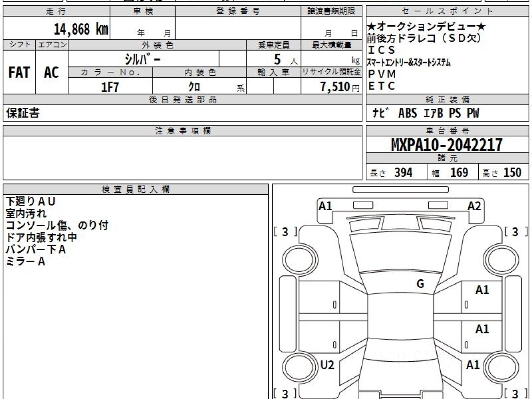The width and height of the screenshot is (532, 399).
Task: Select the U2 dent mark on the diagram
Action: [327, 365]
